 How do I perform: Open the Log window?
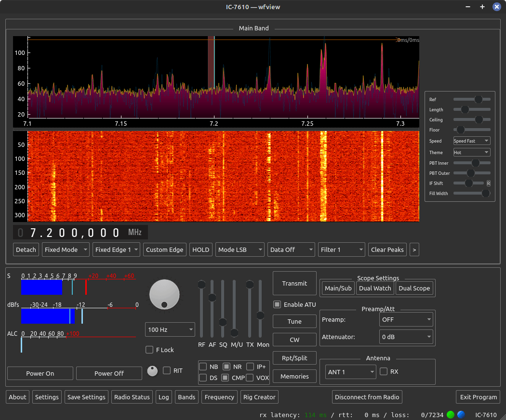[x=164, y=397]
